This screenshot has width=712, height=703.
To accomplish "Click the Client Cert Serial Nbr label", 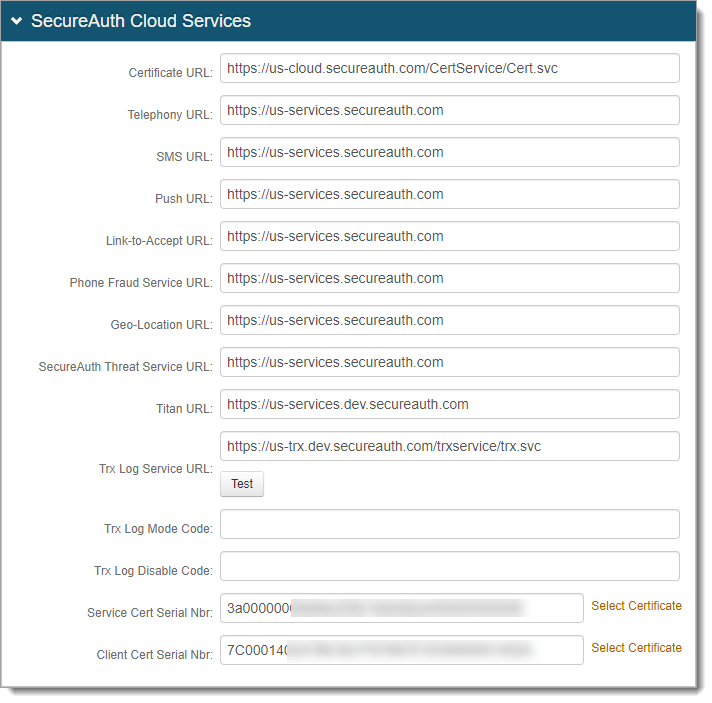I will pyautogui.click(x=154, y=654).
